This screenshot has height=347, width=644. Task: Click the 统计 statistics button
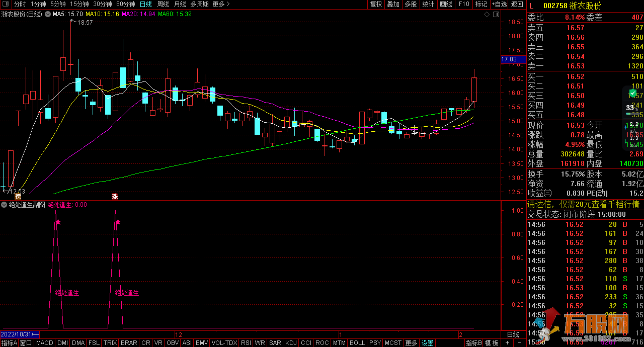[428, 4]
